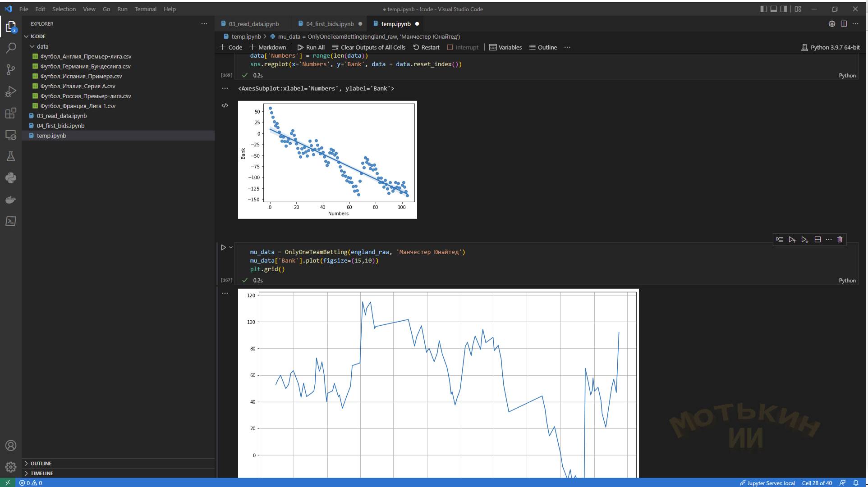
Task: Click the Split Editor Right icon
Action: 844,24
